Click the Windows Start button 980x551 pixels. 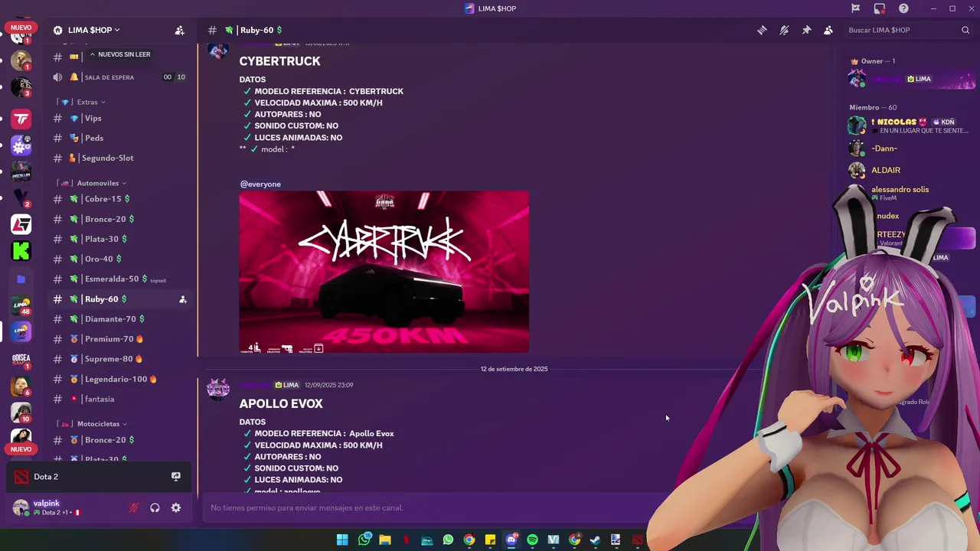[342, 540]
